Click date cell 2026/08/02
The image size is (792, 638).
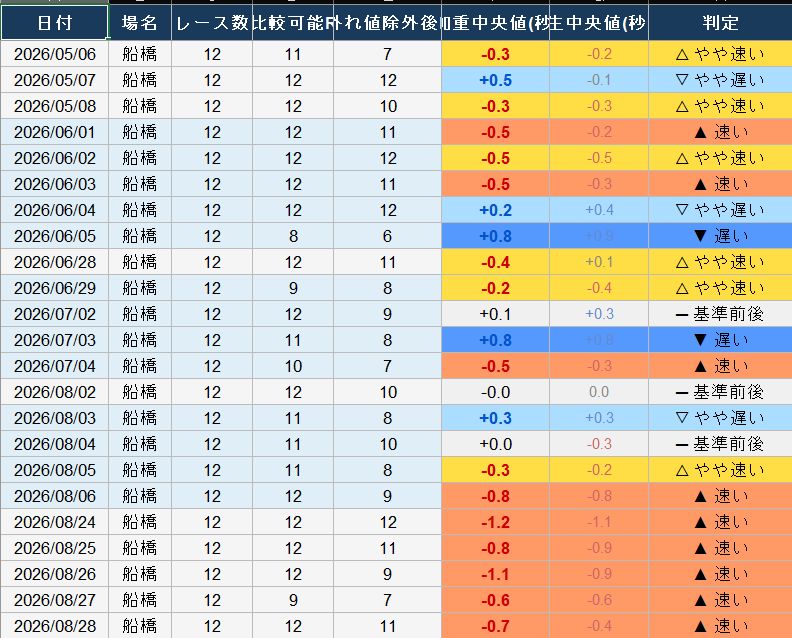pyautogui.click(x=55, y=392)
